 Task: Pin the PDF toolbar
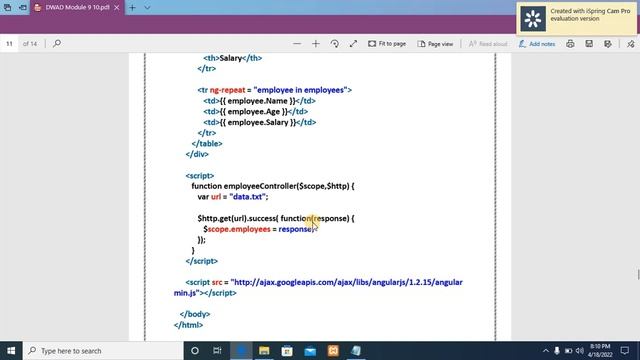631,44
